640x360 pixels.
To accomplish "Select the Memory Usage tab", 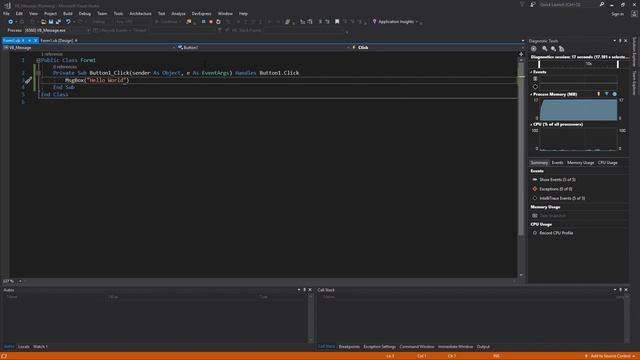I will click(580, 163).
